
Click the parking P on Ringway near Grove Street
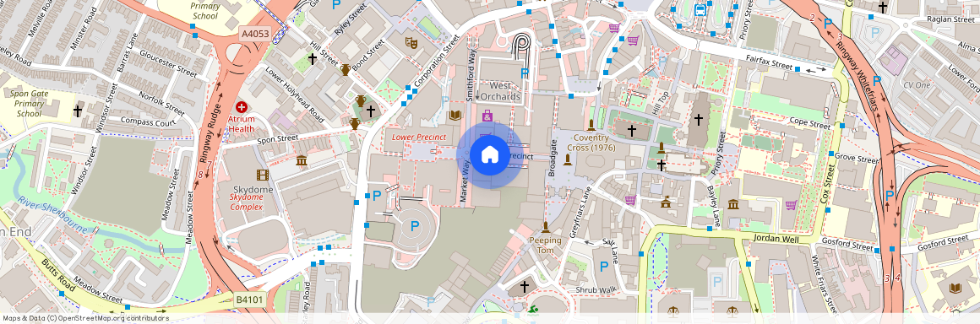[890, 196]
